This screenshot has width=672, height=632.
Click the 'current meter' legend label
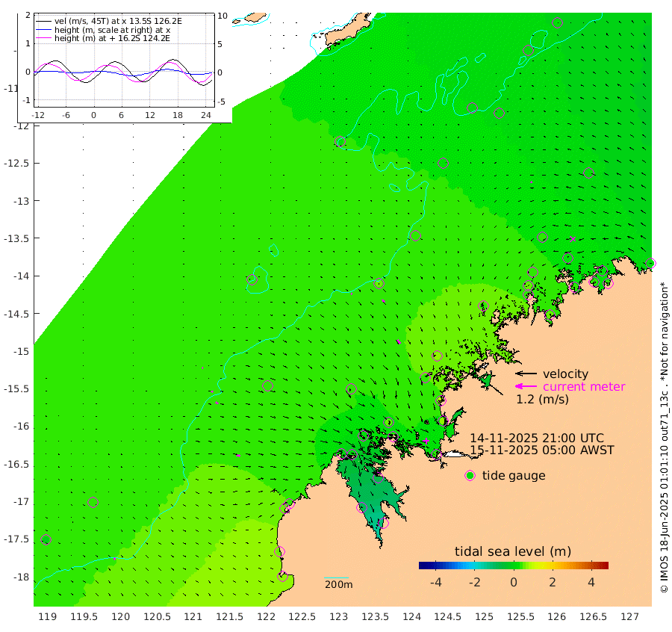tap(584, 386)
